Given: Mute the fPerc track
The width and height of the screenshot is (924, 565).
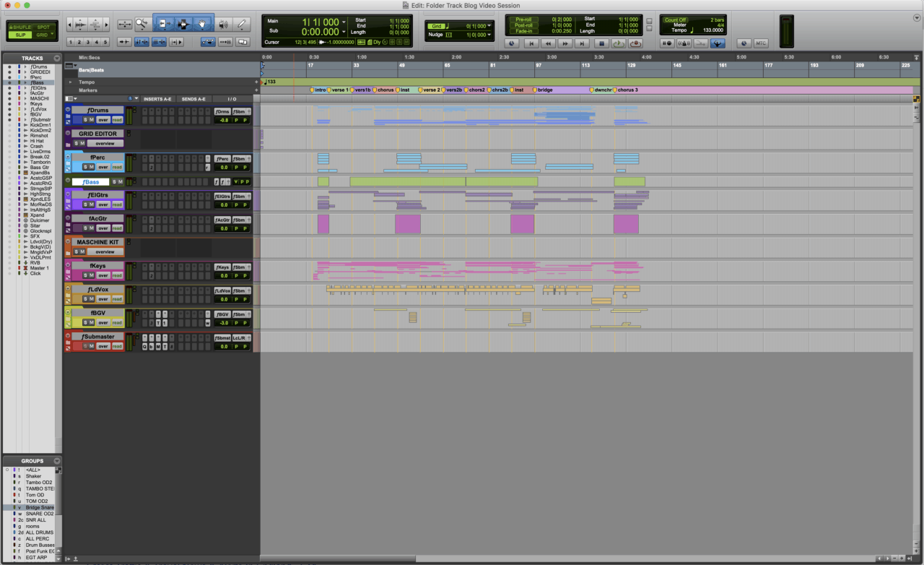Looking at the screenshot, I should 91,167.
